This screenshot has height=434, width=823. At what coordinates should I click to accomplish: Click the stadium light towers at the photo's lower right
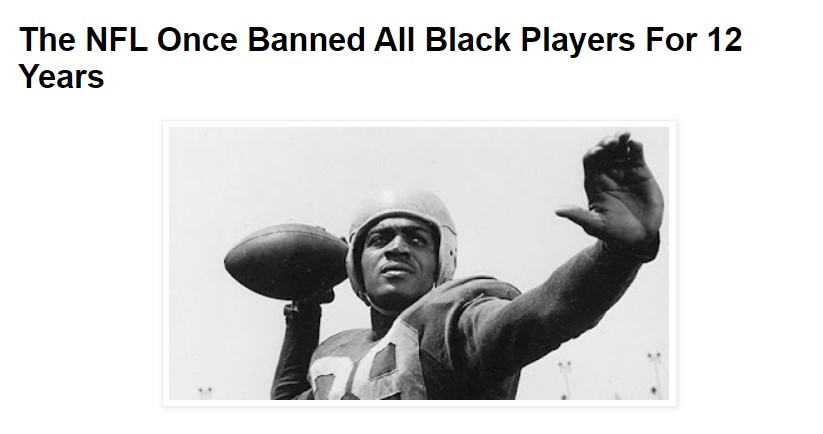609,377
